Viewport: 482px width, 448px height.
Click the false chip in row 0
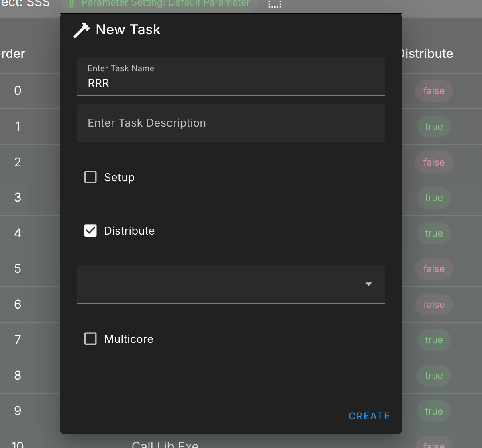point(434,91)
